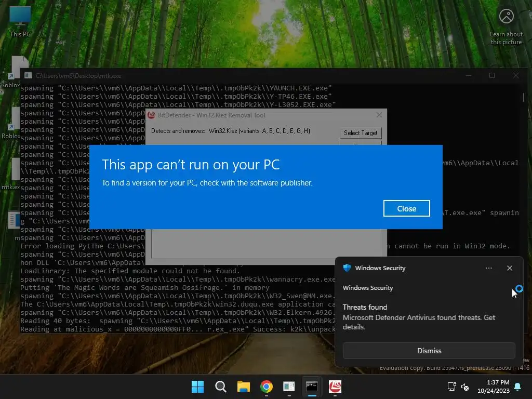Open 'Threats found' notification details text
The width and height of the screenshot is (532, 399).
tap(419, 317)
